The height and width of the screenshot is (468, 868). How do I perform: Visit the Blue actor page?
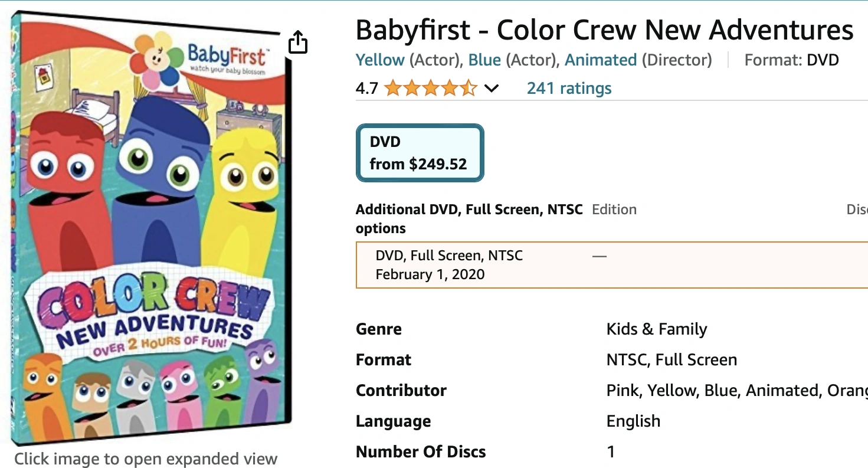pos(484,60)
